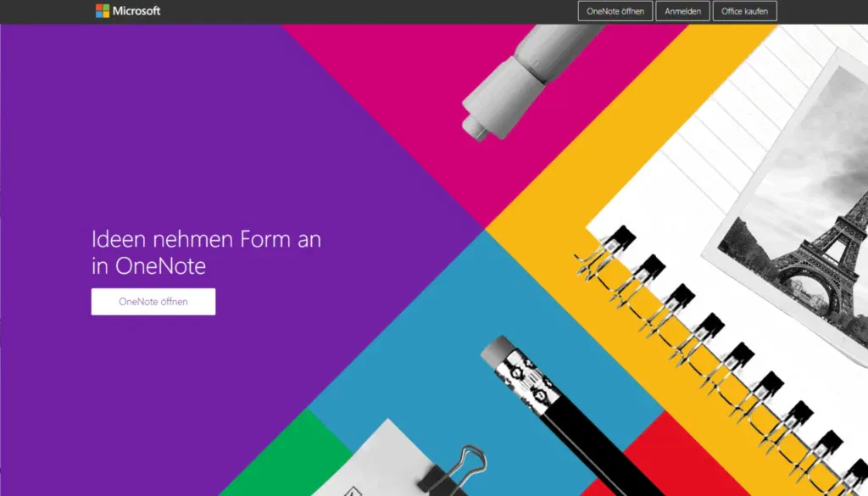Select the Office kaufen button
The height and width of the screenshot is (496, 868).
(744, 11)
